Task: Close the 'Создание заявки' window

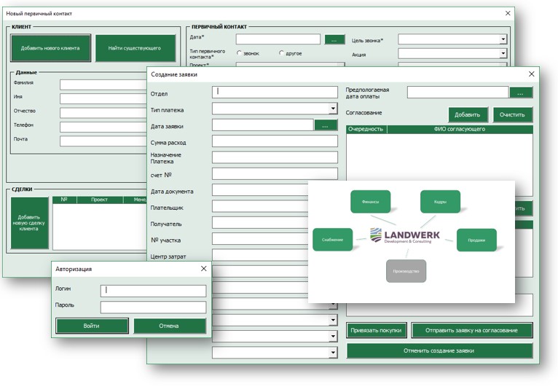Action: (x=531, y=74)
